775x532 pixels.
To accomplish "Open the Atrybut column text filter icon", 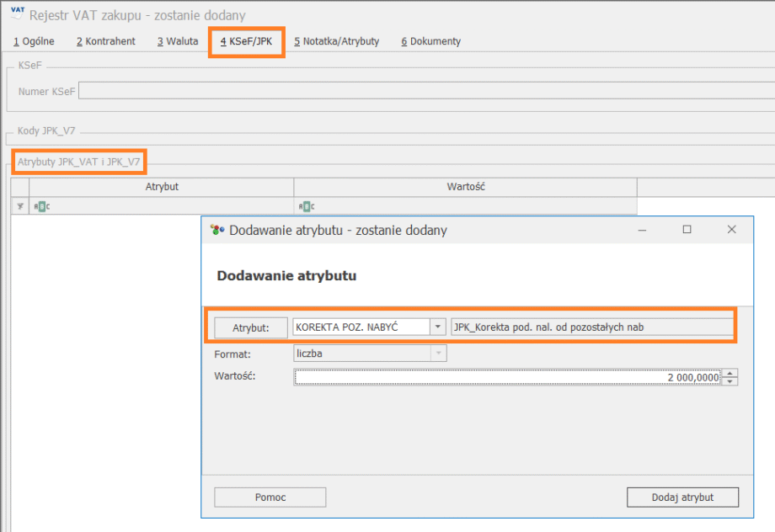I will [41, 206].
